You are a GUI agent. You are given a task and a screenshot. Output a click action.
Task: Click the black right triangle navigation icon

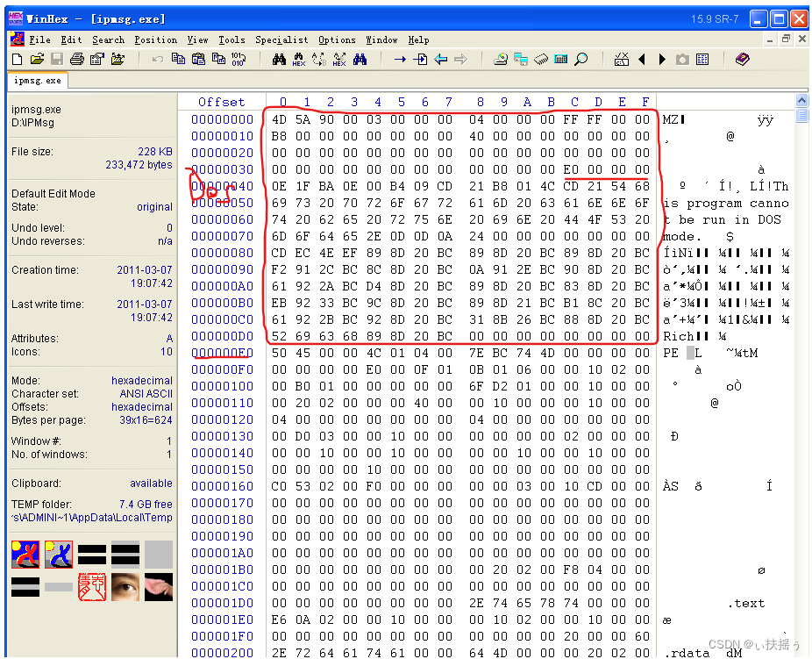(662, 60)
